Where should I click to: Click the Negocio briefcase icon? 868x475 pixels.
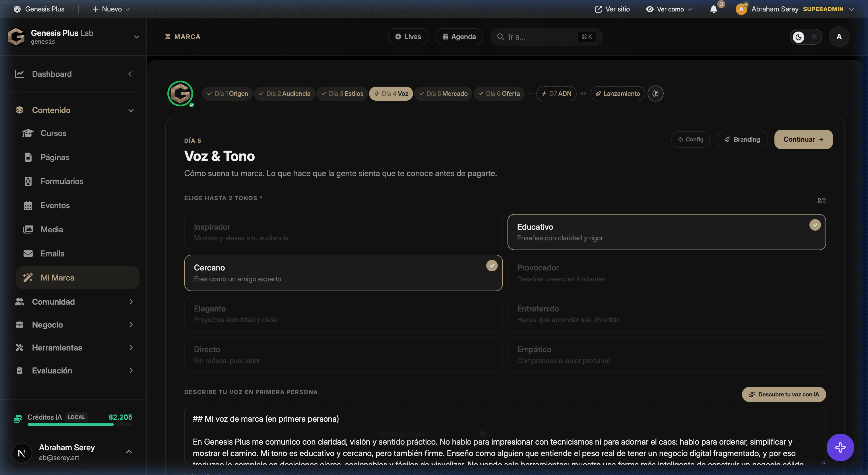pos(20,324)
